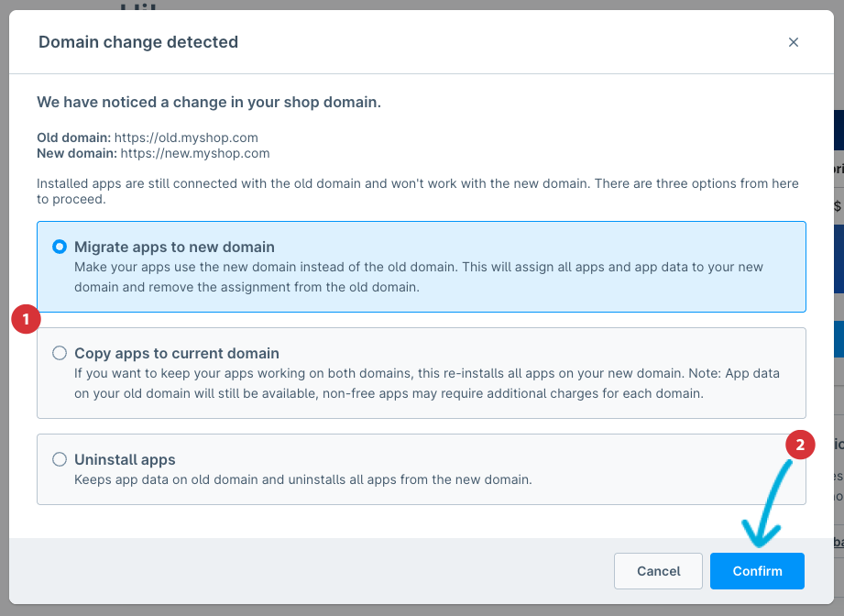Click the old domain URL old.myshop.com
Image resolution: width=844 pixels, height=616 pixels.
tap(192, 137)
